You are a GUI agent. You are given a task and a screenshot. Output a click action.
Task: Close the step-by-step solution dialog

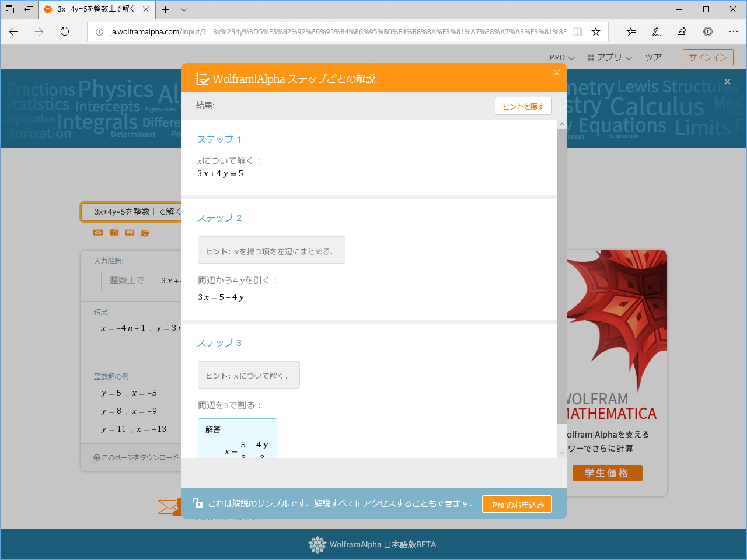(557, 72)
